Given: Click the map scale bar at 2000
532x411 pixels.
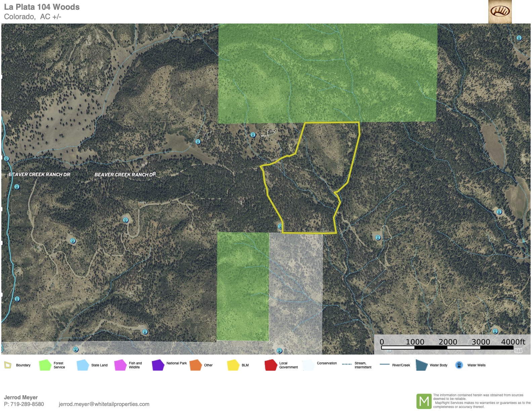Looking at the screenshot, I should click(x=448, y=348).
